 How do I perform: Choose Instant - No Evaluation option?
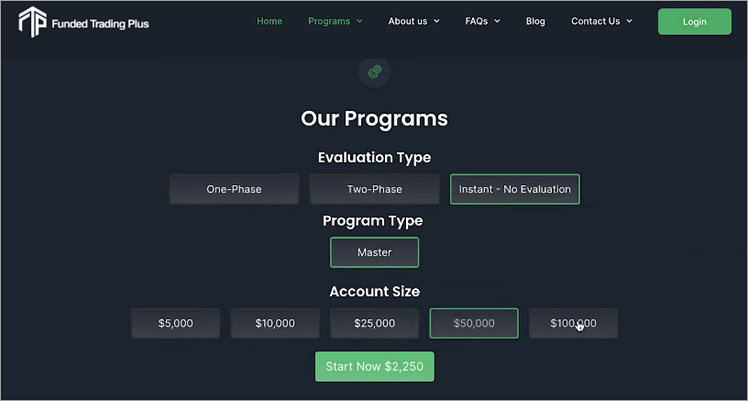coord(514,189)
